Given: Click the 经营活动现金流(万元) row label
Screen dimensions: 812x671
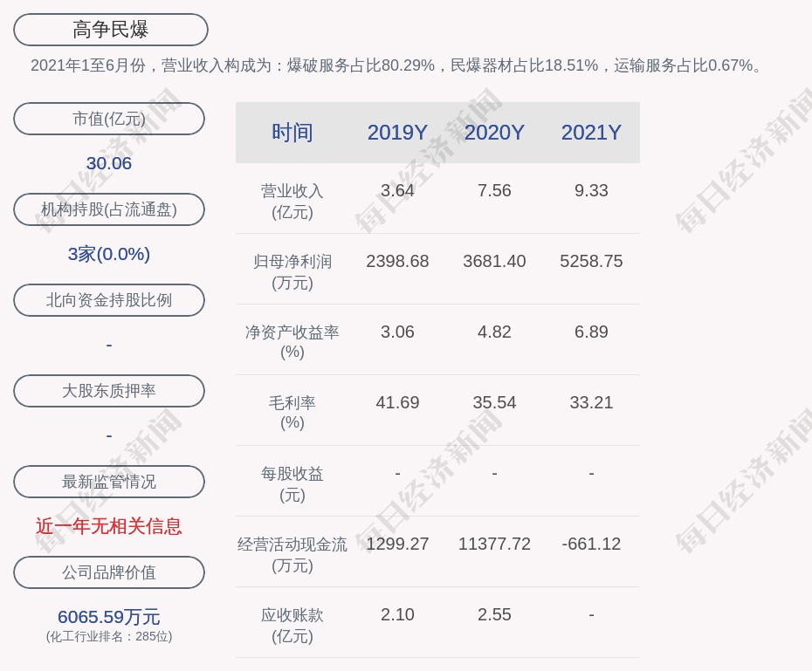Looking at the screenshot, I should point(292,555).
